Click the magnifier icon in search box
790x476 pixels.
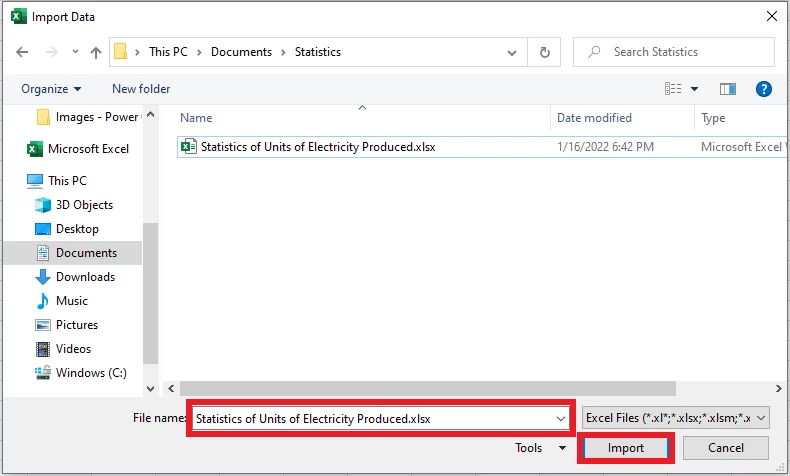595,51
